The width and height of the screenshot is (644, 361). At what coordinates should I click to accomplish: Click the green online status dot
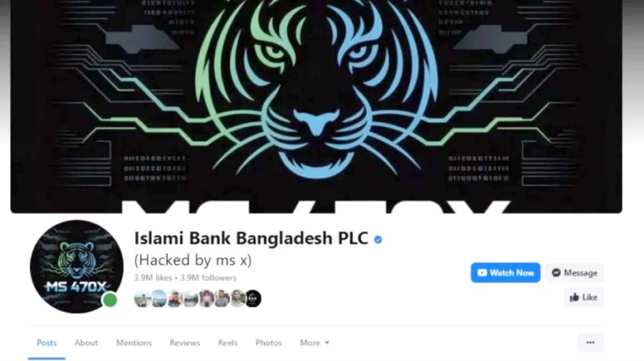pos(110,300)
